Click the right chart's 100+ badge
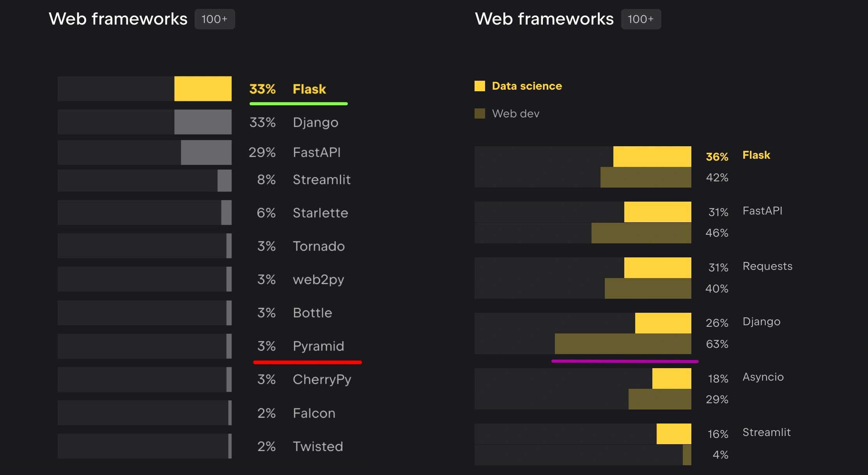The height and width of the screenshot is (475, 868). pos(641,19)
